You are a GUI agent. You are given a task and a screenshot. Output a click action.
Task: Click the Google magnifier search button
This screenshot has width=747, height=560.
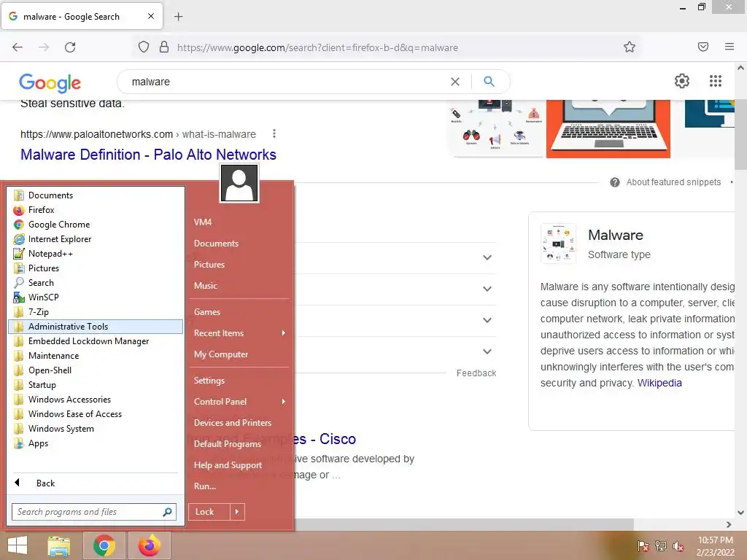pyautogui.click(x=489, y=82)
